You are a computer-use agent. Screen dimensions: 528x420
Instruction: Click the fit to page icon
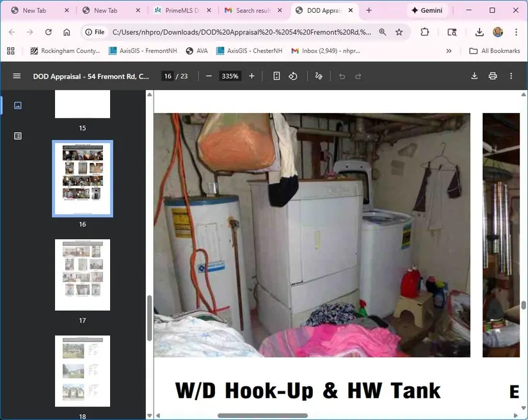coord(276,76)
